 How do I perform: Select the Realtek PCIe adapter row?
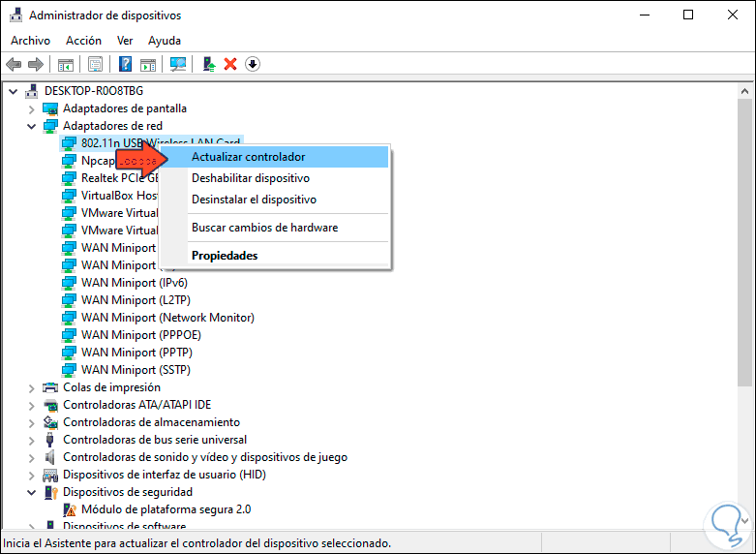pyautogui.click(x=120, y=178)
